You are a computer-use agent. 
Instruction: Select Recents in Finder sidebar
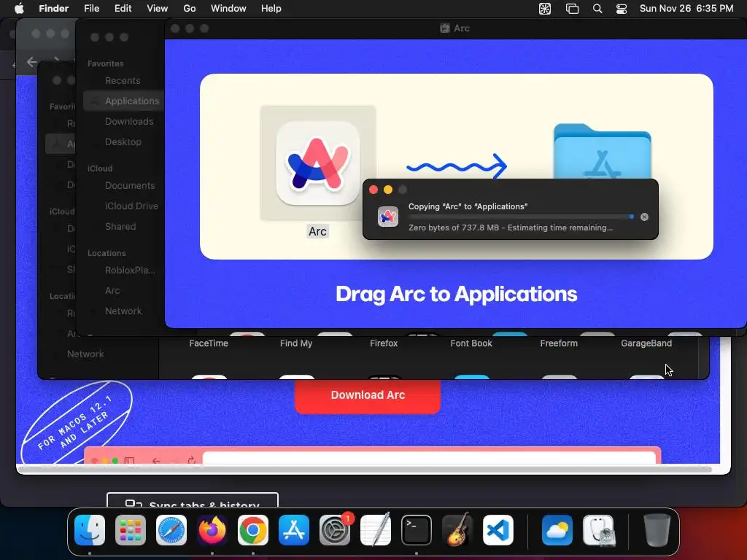(123, 80)
